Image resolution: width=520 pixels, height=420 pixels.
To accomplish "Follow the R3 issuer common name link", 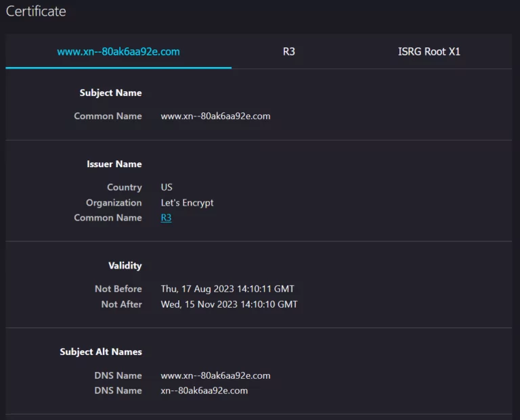I will [166, 218].
